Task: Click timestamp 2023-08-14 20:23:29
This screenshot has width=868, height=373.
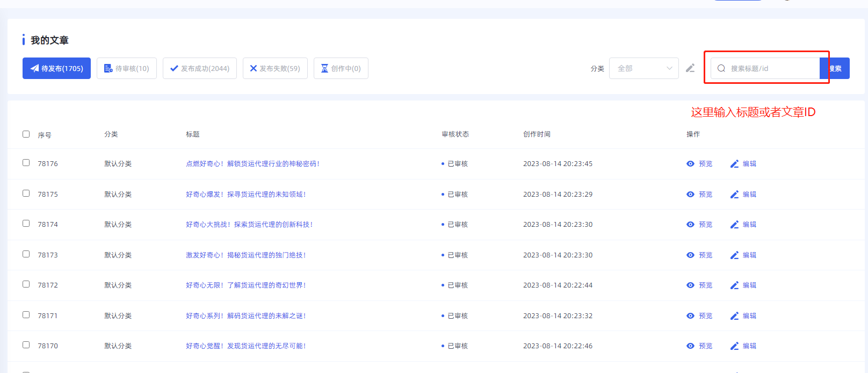Action: (558, 195)
